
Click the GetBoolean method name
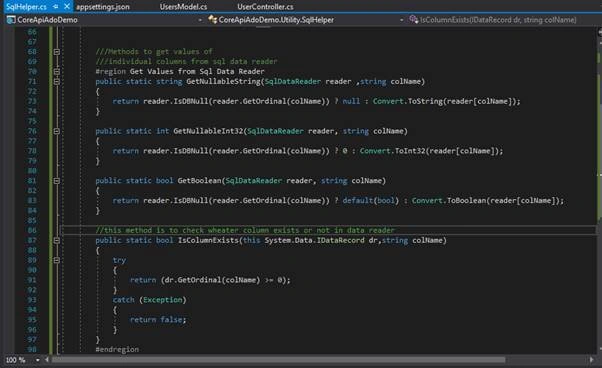[199, 181]
